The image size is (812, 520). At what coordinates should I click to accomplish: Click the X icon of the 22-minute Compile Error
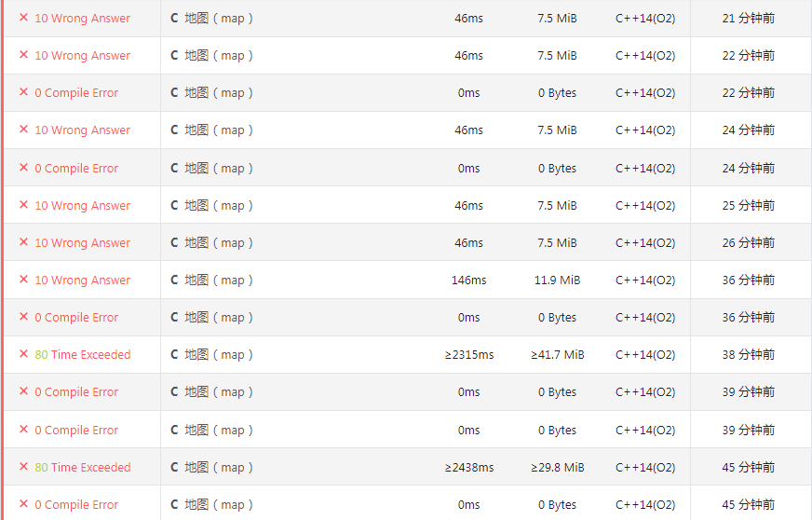point(23,92)
